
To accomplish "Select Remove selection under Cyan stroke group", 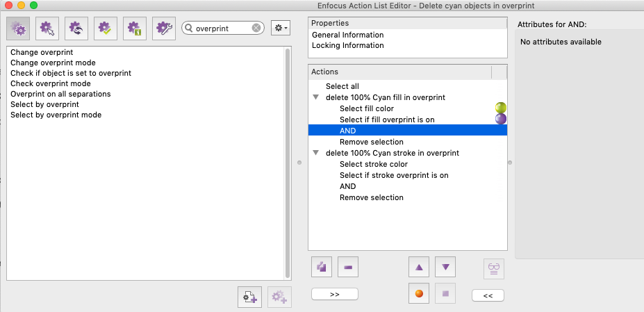I will [x=407, y=197].
